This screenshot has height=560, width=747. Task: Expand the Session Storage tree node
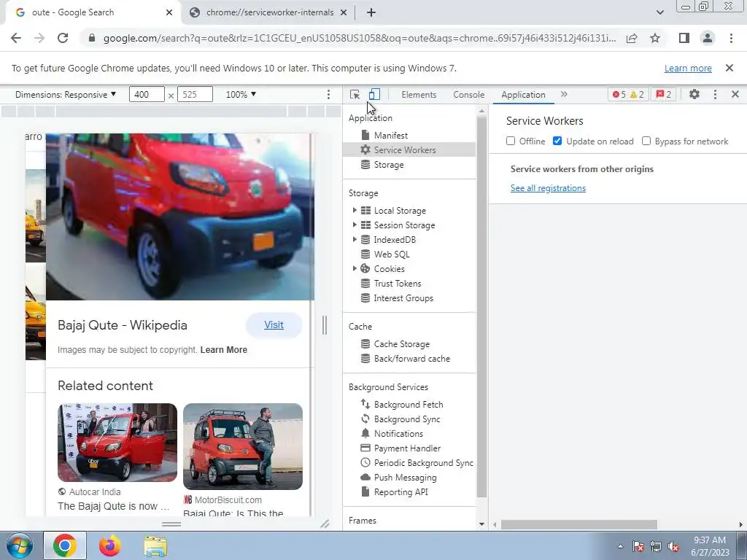355,225
